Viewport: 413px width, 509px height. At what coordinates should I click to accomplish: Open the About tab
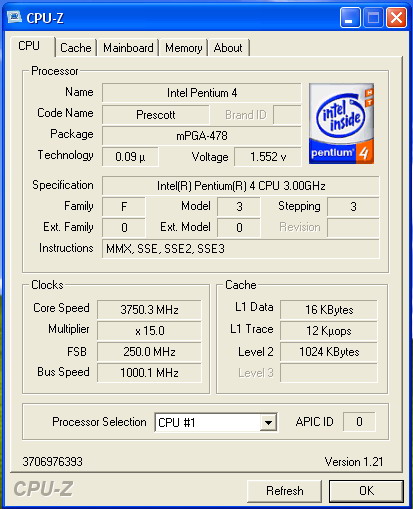228,48
